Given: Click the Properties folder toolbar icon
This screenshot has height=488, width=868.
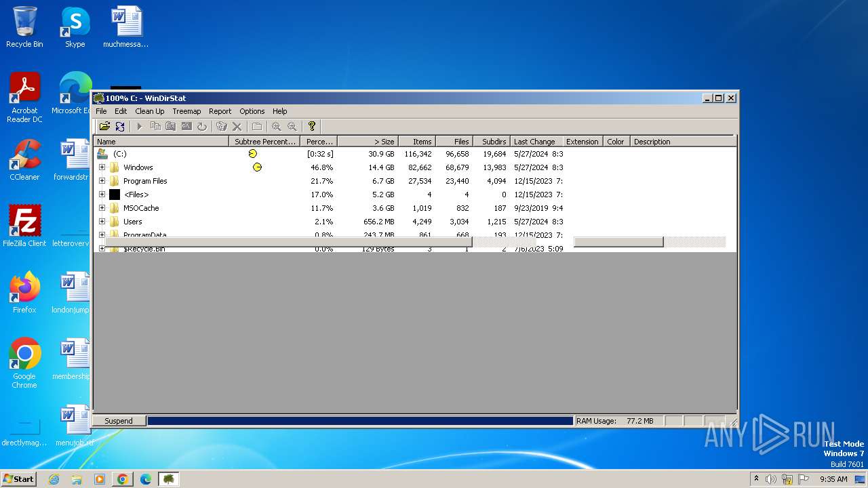Looking at the screenshot, I should tap(257, 126).
